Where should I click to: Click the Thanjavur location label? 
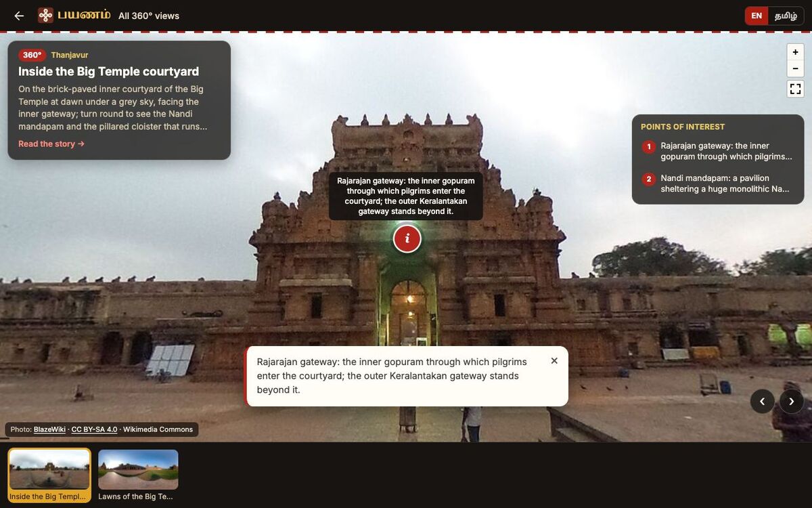(70, 55)
